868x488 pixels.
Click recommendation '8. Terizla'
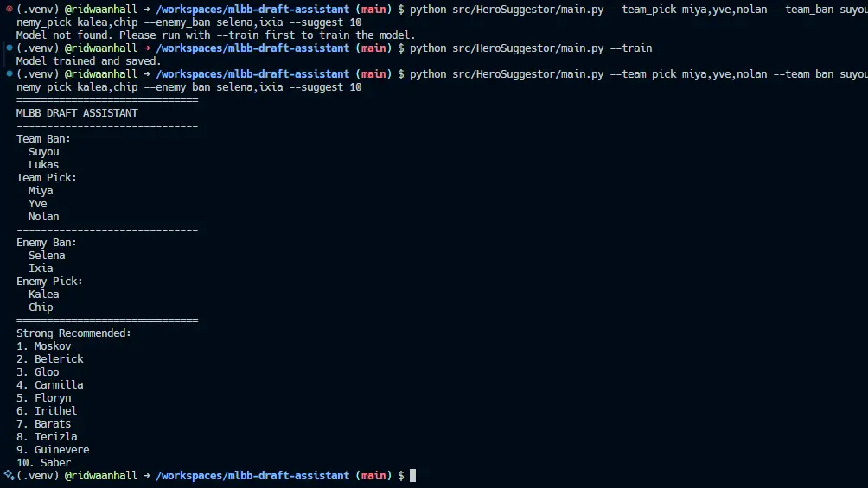pos(47,436)
